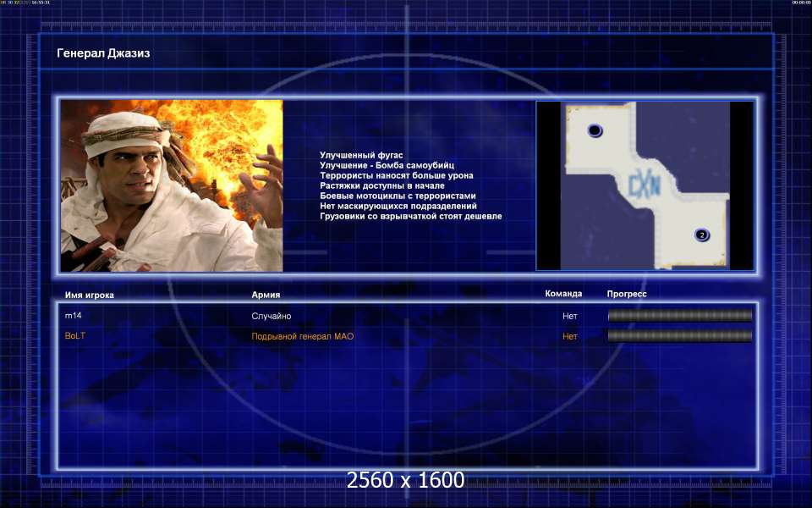The image size is (812, 508).
Task: Click the top-left start position marker on the map
Action: (595, 130)
